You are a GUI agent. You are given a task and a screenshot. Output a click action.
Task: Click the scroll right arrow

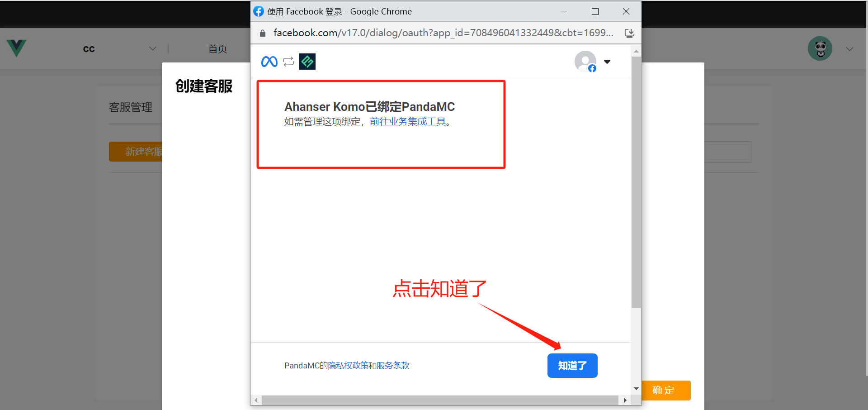[625, 400]
